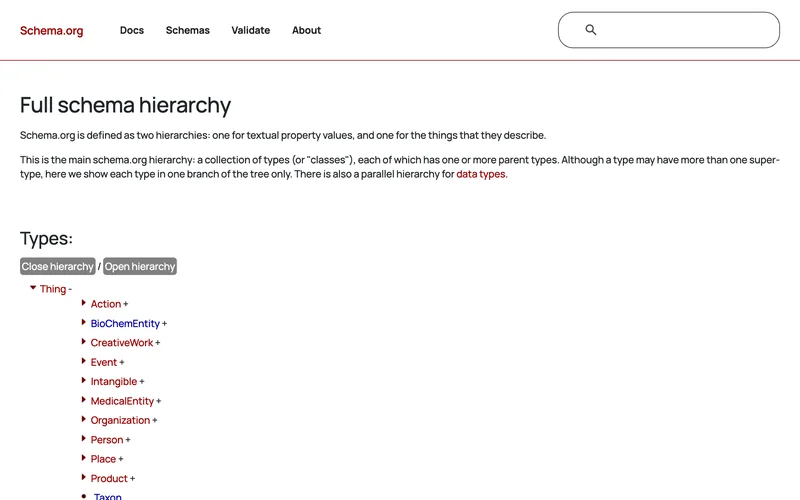
Task: Click the plus sign after Event
Action: pyautogui.click(x=121, y=362)
